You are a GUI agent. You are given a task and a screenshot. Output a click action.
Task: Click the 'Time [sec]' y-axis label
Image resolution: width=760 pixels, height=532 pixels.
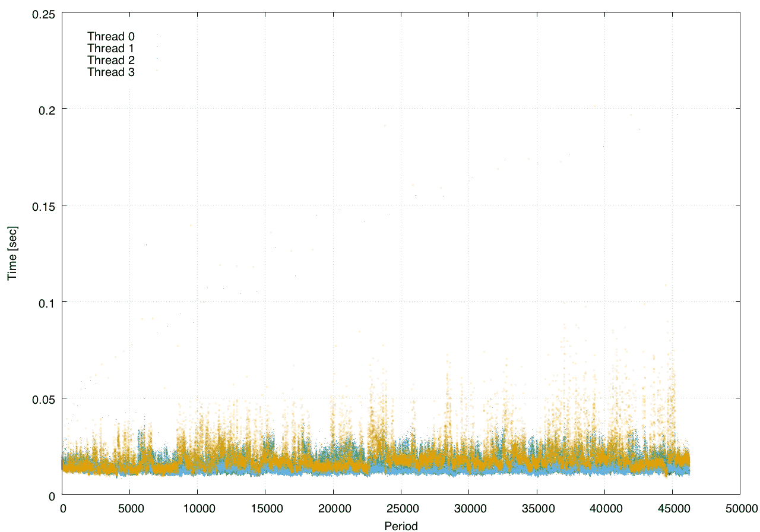12,253
